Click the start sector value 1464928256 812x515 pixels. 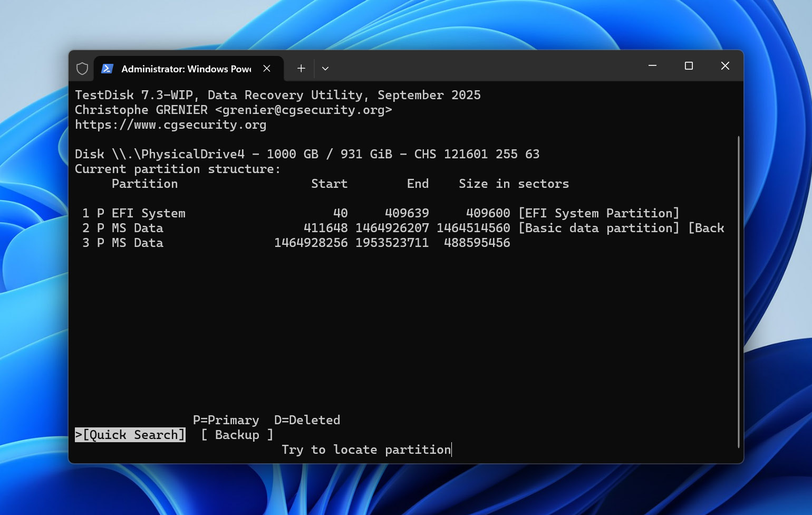pos(311,243)
